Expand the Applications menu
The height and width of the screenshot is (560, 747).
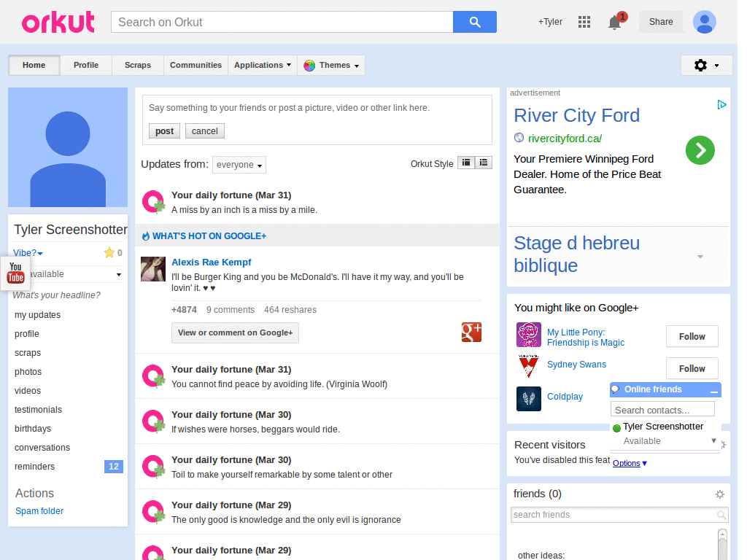(262, 65)
